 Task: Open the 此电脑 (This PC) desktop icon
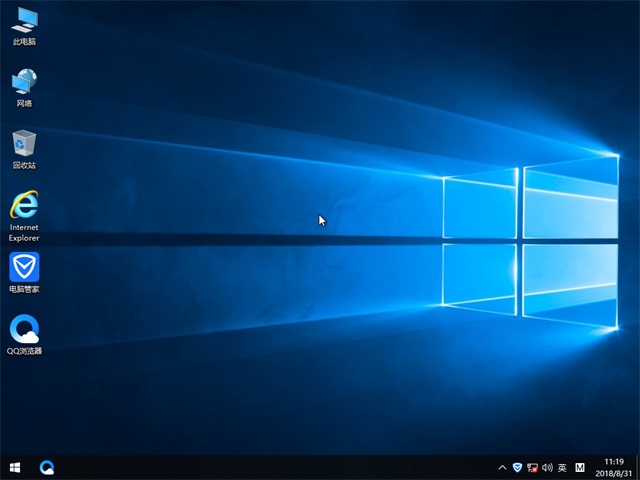pos(24,20)
